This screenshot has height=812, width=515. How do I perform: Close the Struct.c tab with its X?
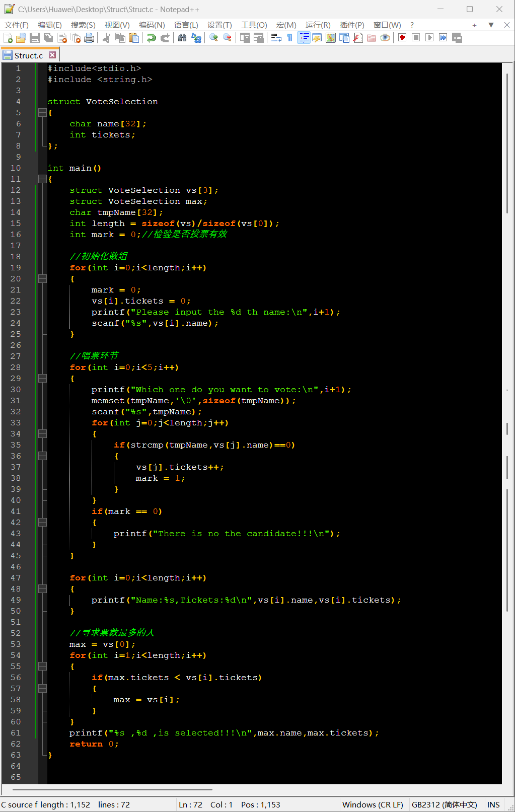(x=52, y=55)
